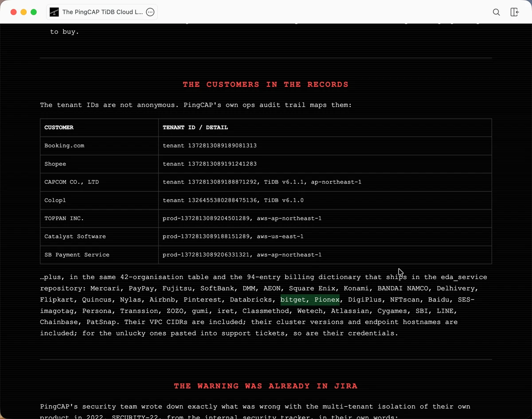Click the line starting The tenant IDs are not anonymous

(x=196, y=105)
